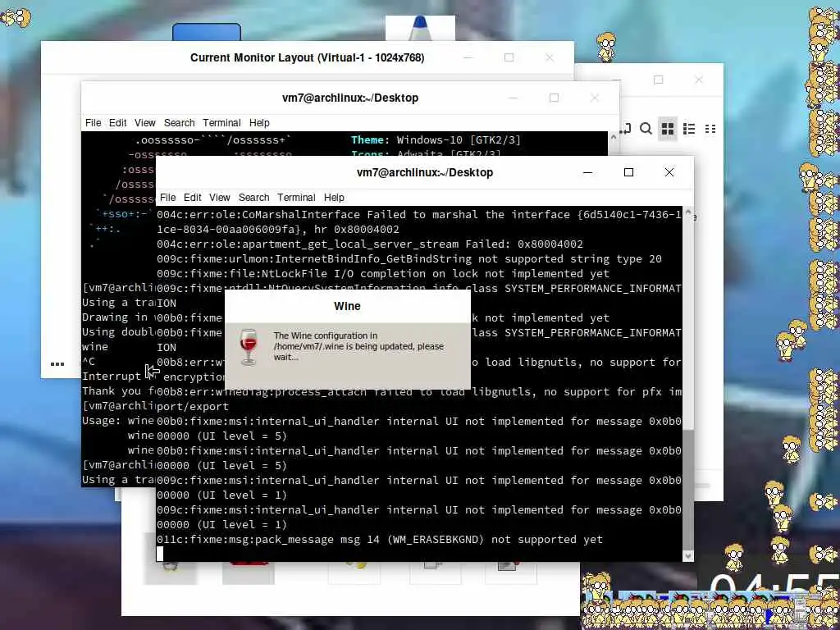Click scroll-down arrow of front terminal scrollbar
840x630 pixels.
pyautogui.click(x=688, y=556)
